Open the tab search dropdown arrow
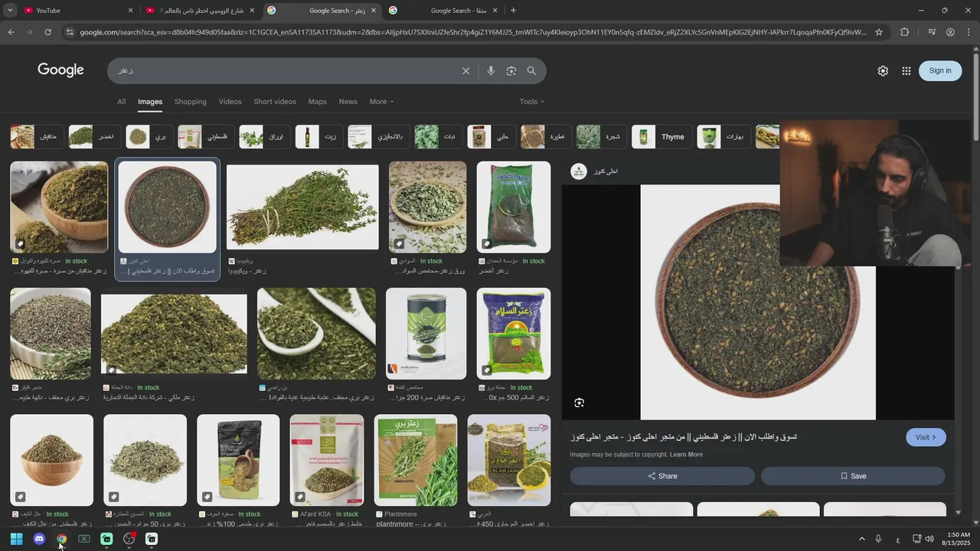980x551 pixels. pos(10,10)
